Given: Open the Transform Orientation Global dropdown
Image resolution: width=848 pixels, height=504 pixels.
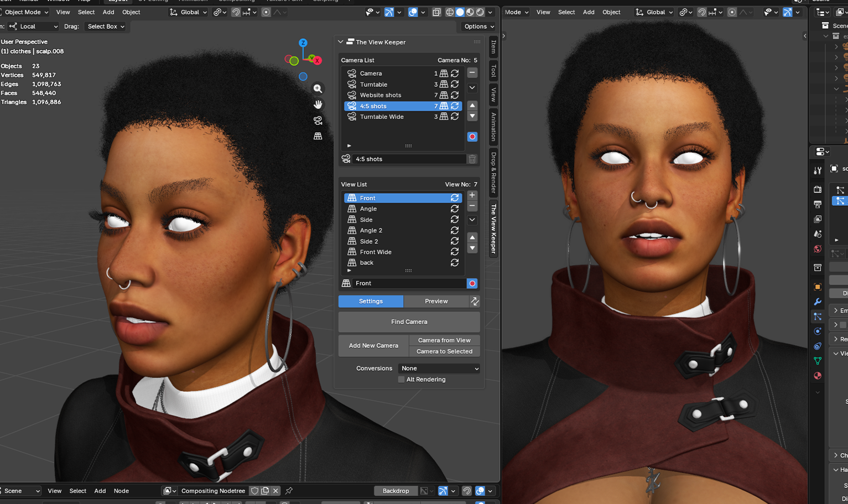Looking at the screenshot, I should pos(188,12).
